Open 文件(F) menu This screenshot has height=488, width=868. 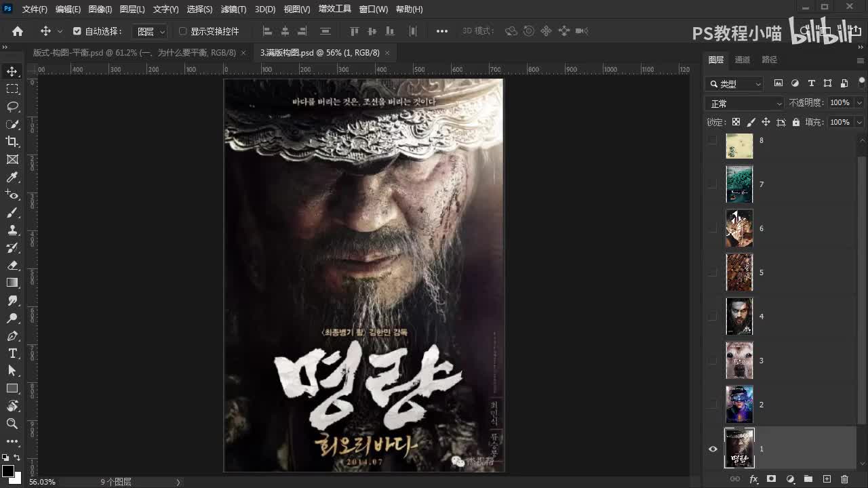pyautogui.click(x=35, y=9)
